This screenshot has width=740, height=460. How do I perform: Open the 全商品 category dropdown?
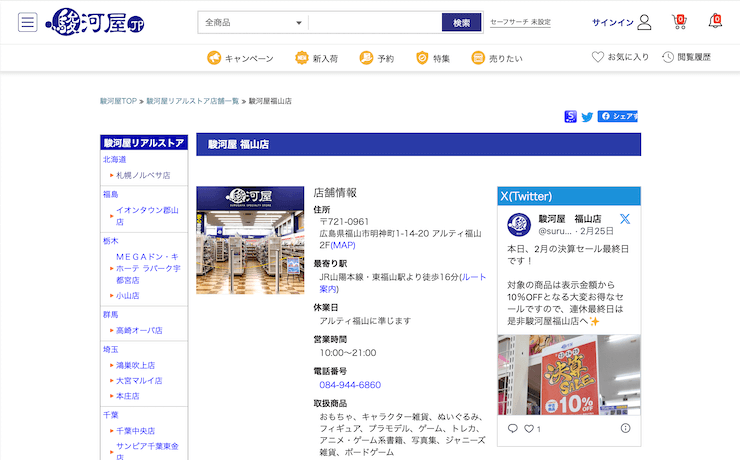[x=253, y=22]
